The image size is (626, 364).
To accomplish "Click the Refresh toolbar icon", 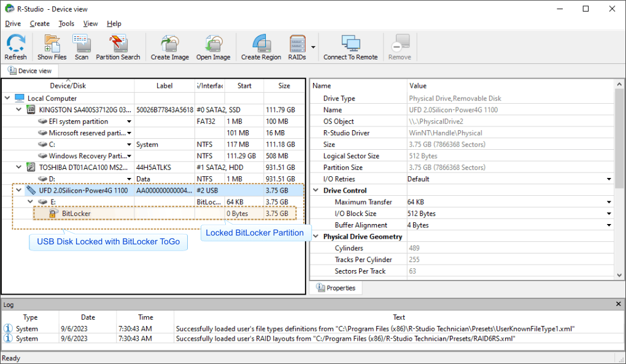I will point(15,43).
